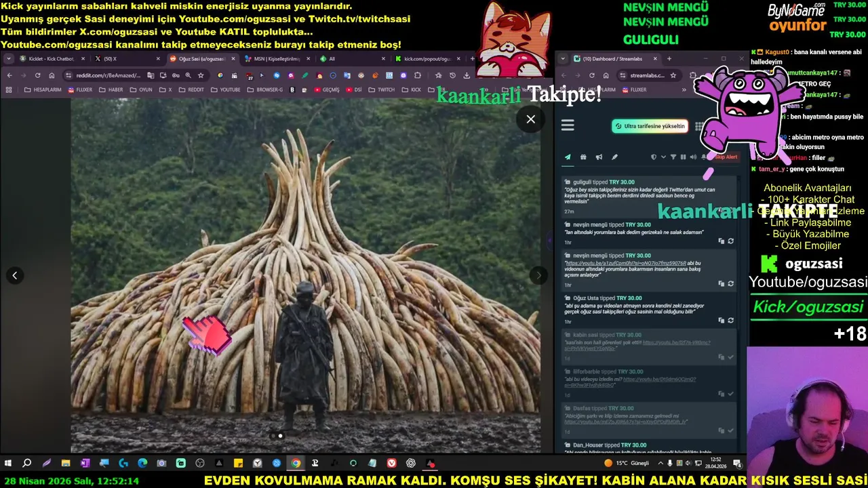868x488 pixels.
Task: Replay the Oğuz Usta tip alert
Action: point(730,321)
